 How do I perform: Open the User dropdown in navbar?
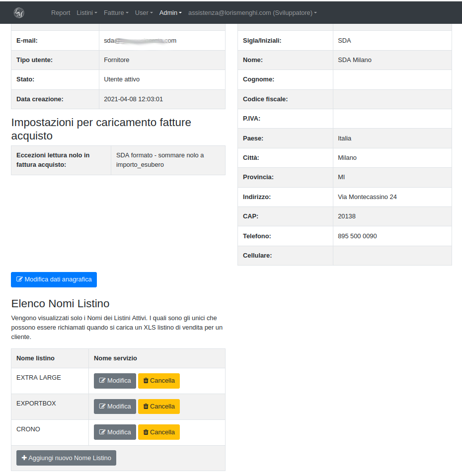(144, 13)
